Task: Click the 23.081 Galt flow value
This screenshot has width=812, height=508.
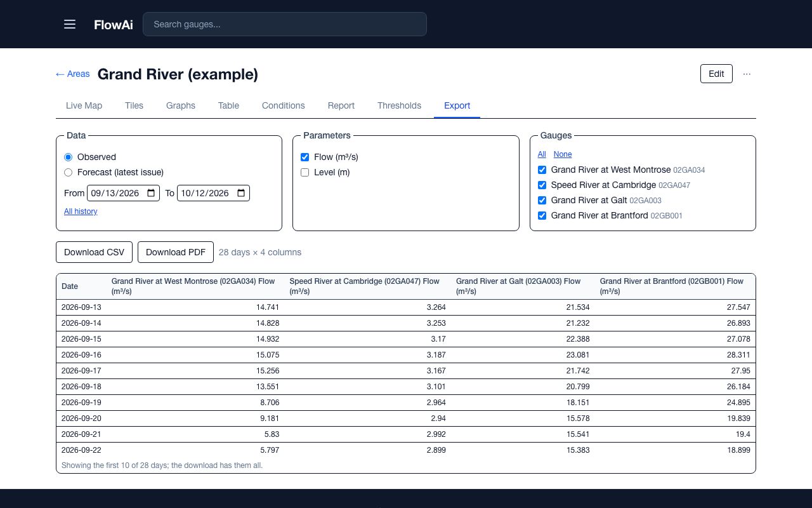Action: [x=578, y=355]
